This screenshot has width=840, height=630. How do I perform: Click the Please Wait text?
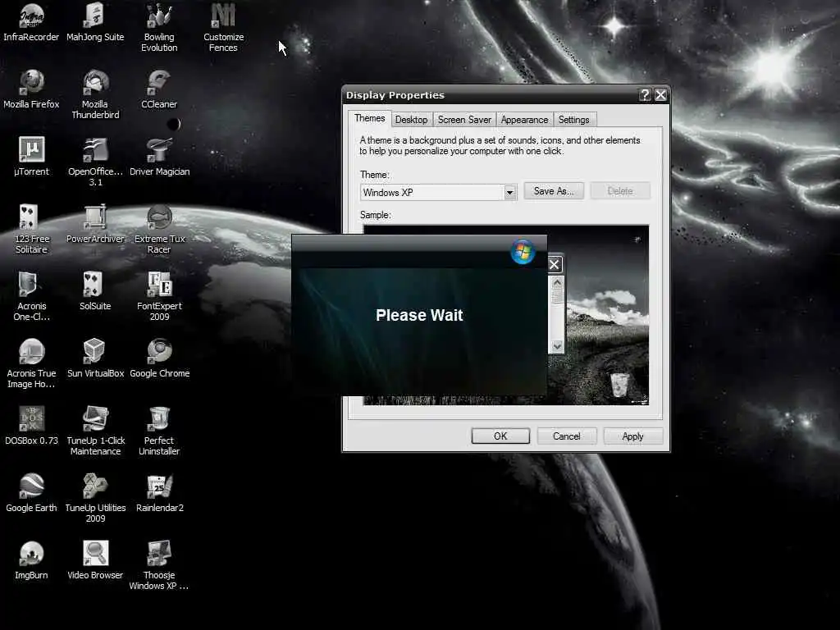(x=419, y=315)
